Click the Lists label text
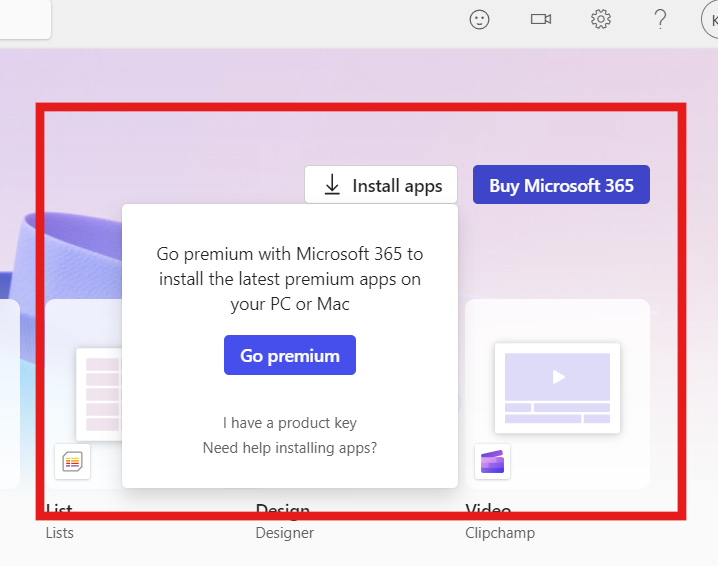The height and width of the screenshot is (566, 718). click(x=60, y=533)
